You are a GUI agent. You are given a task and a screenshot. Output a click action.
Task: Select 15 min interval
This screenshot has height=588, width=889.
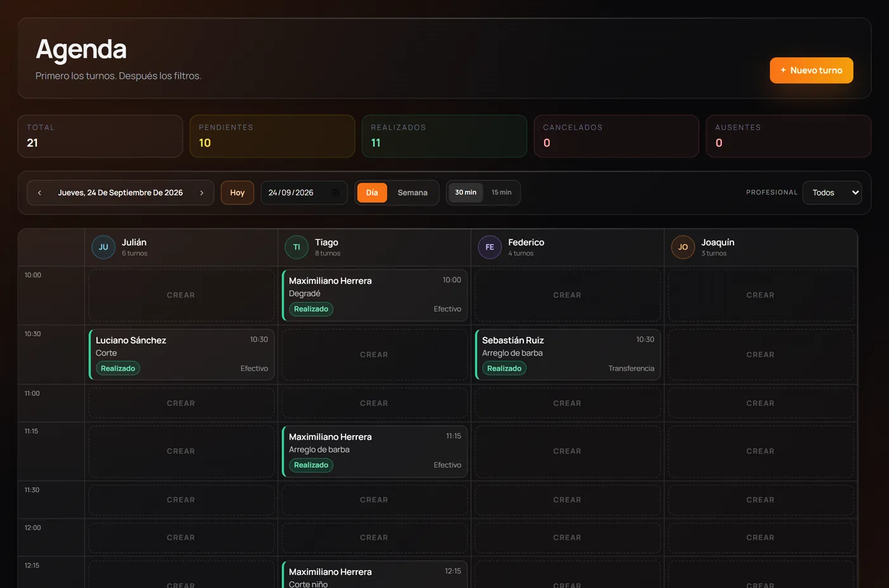pos(501,192)
